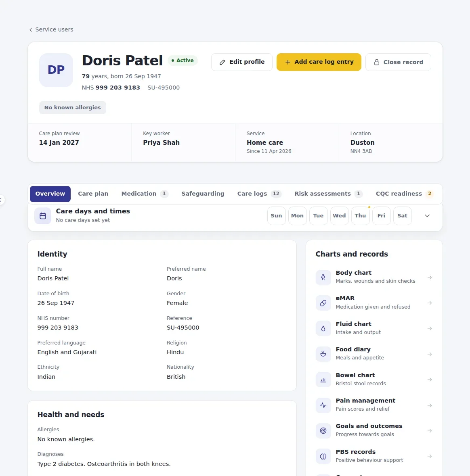Toggle Mon care day
The image size is (470, 476).
298,216
